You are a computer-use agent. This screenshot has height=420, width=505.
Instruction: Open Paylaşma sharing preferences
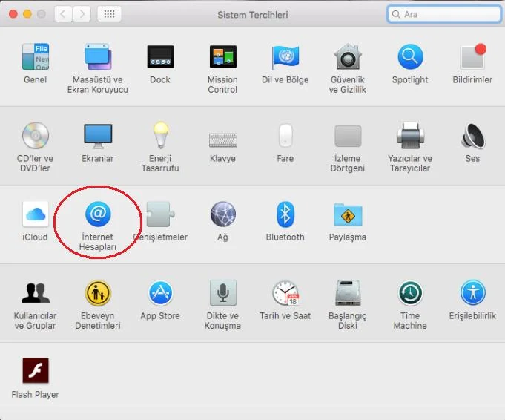coord(348,214)
